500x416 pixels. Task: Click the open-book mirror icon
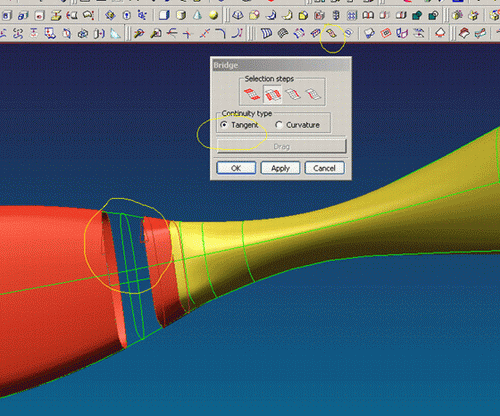tap(368, 15)
